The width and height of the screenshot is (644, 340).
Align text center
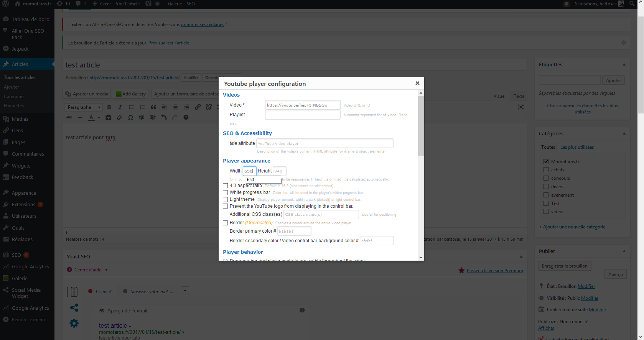click(175, 107)
